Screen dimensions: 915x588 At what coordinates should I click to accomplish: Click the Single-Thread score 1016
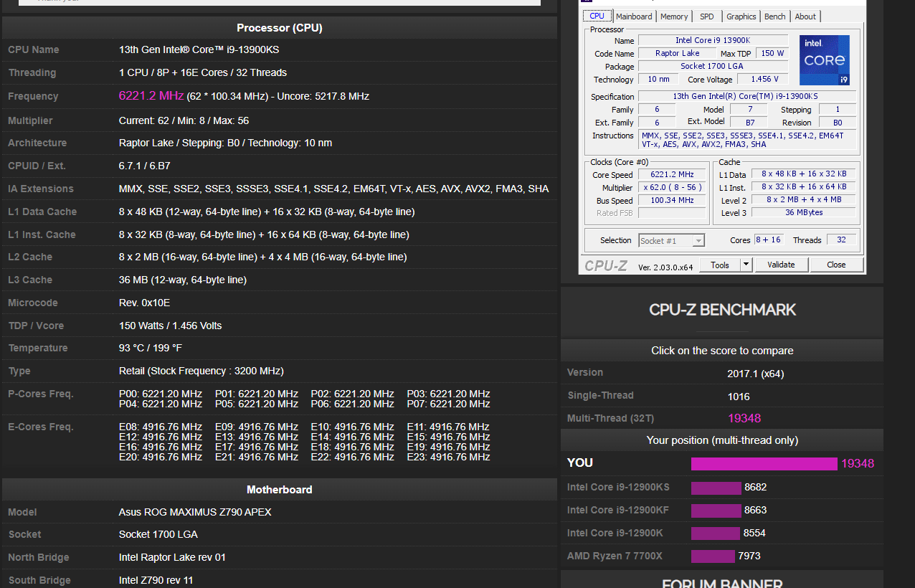coord(739,396)
